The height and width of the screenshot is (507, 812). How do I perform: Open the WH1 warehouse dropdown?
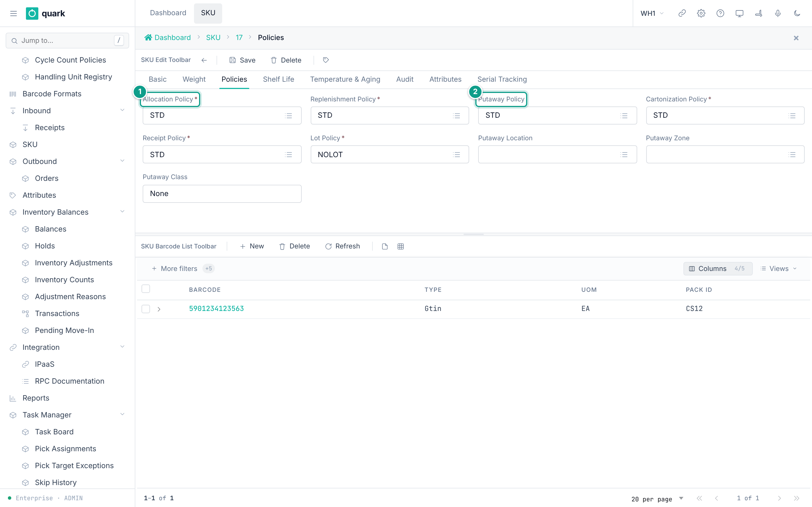point(652,14)
